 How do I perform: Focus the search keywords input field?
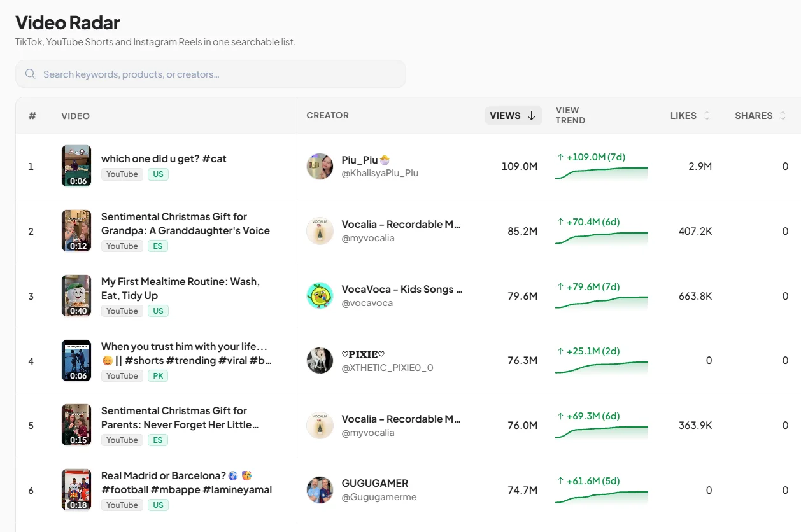(x=211, y=74)
